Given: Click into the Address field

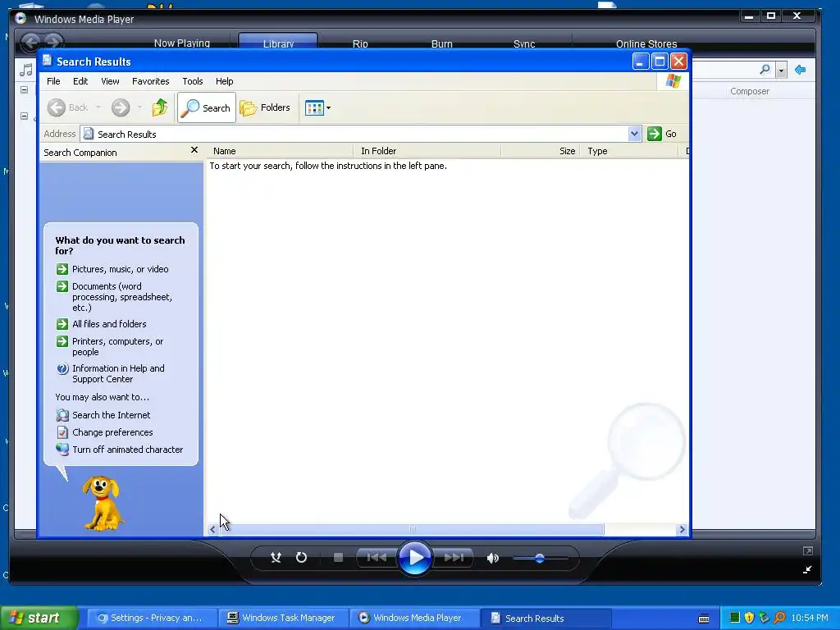Looking at the screenshot, I should coord(354,134).
